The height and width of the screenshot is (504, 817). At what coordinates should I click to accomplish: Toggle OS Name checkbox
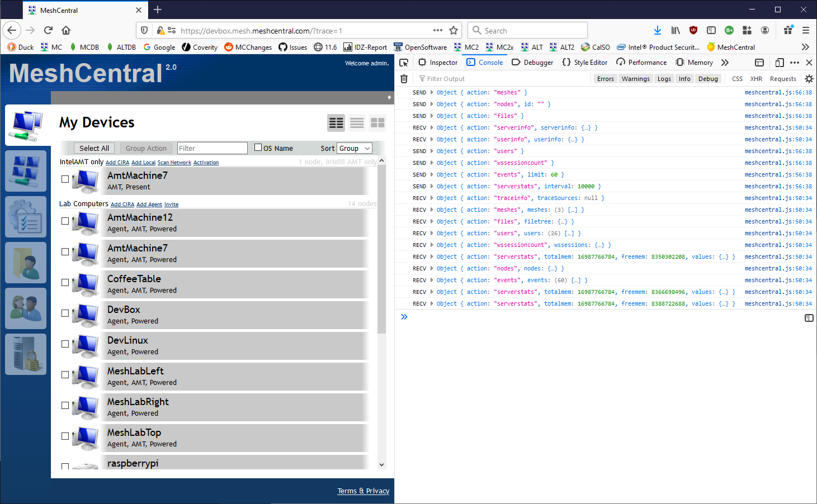258,148
